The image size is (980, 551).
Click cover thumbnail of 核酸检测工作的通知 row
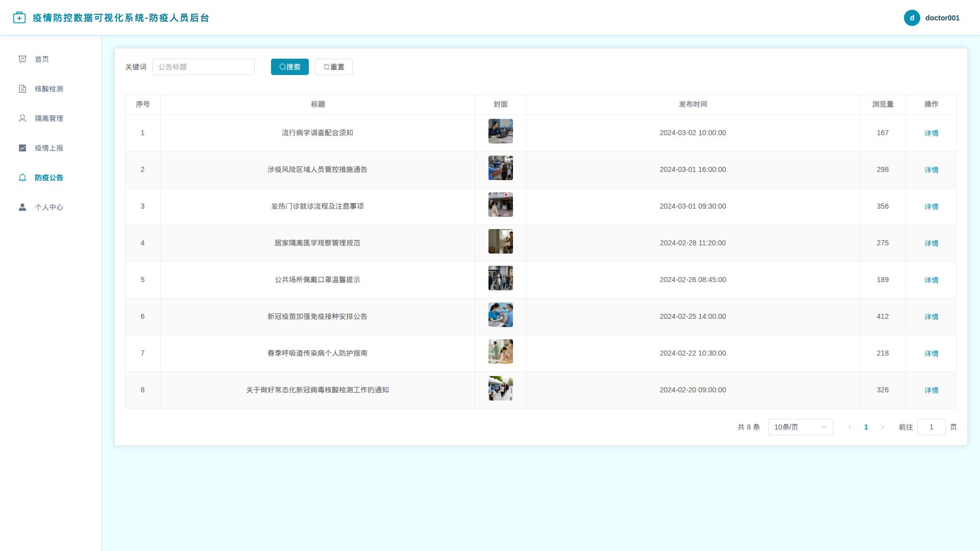click(x=501, y=388)
